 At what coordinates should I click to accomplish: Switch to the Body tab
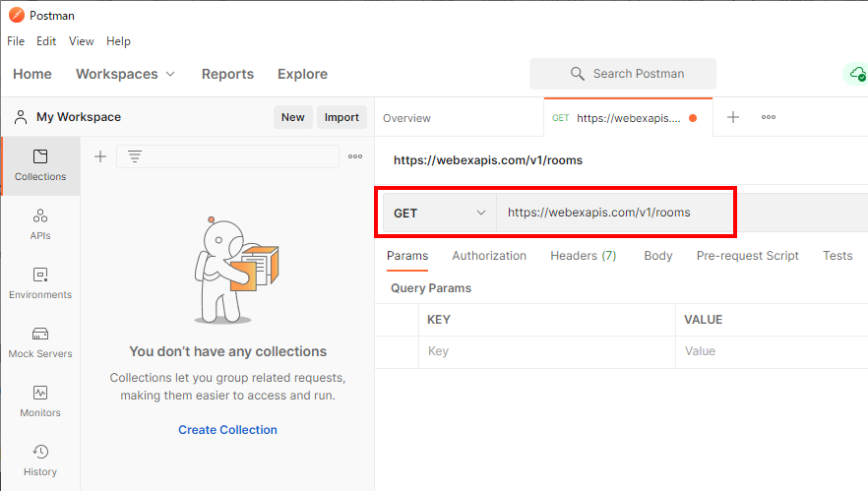point(658,256)
